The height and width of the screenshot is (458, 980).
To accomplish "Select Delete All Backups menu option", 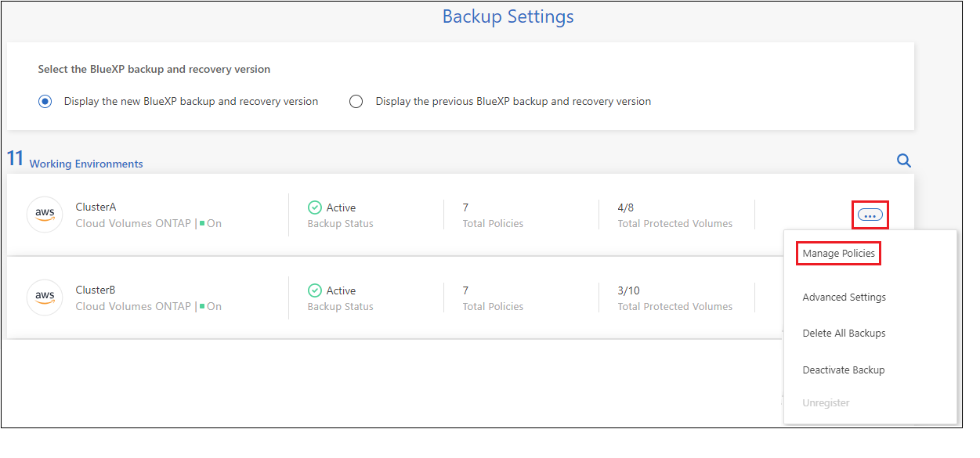I will pos(844,334).
